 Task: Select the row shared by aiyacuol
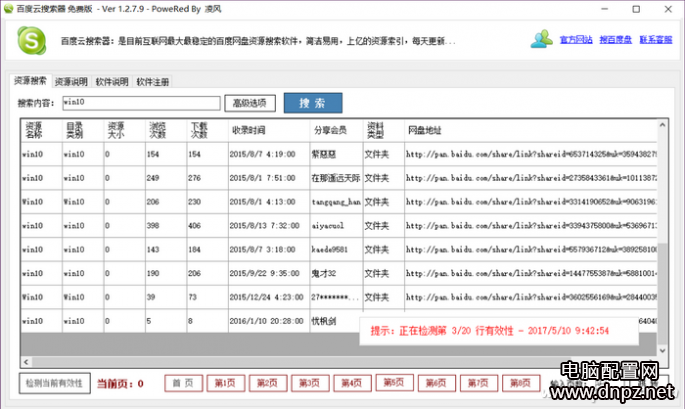[x=339, y=225]
